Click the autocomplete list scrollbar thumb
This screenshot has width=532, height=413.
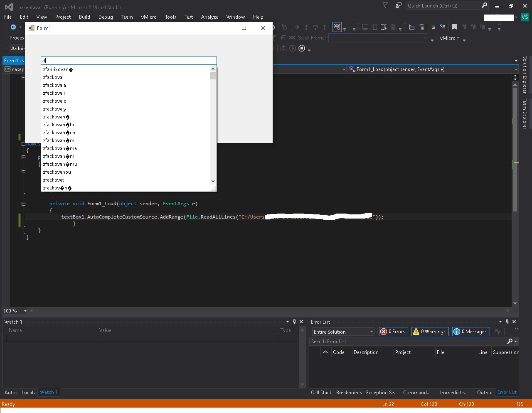(213, 76)
